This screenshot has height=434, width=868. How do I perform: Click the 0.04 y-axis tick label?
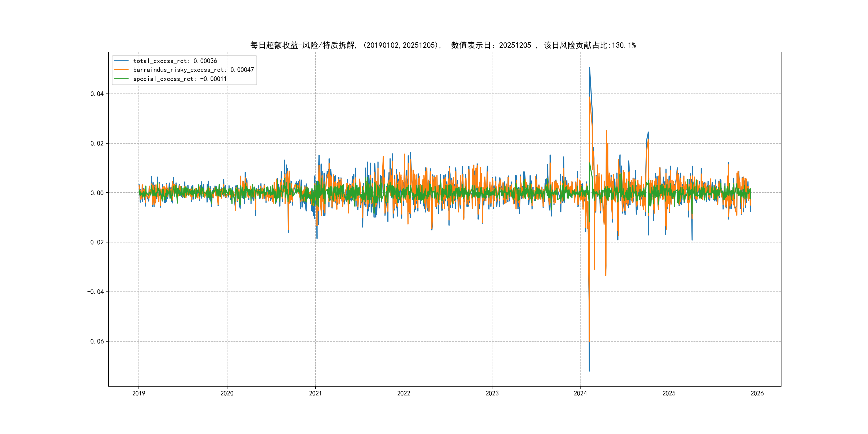click(97, 94)
